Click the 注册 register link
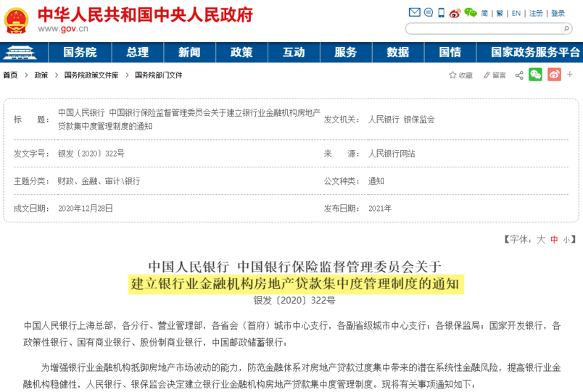 pos(536,13)
